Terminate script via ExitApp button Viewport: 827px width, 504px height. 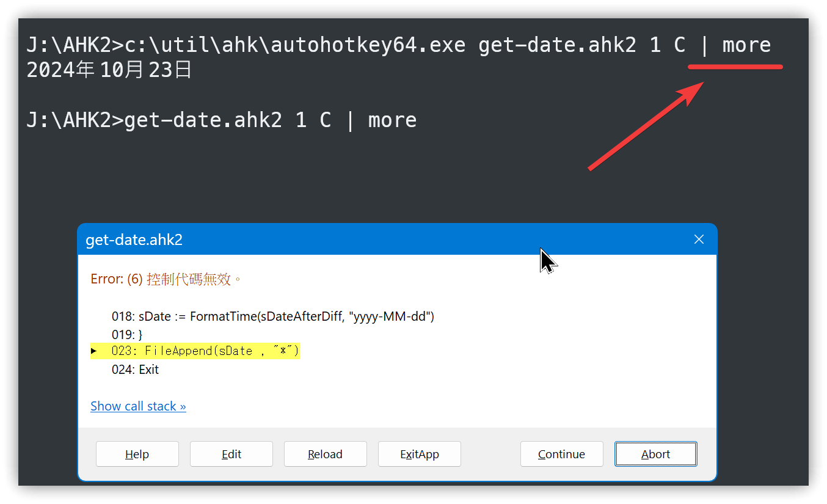[419, 454]
